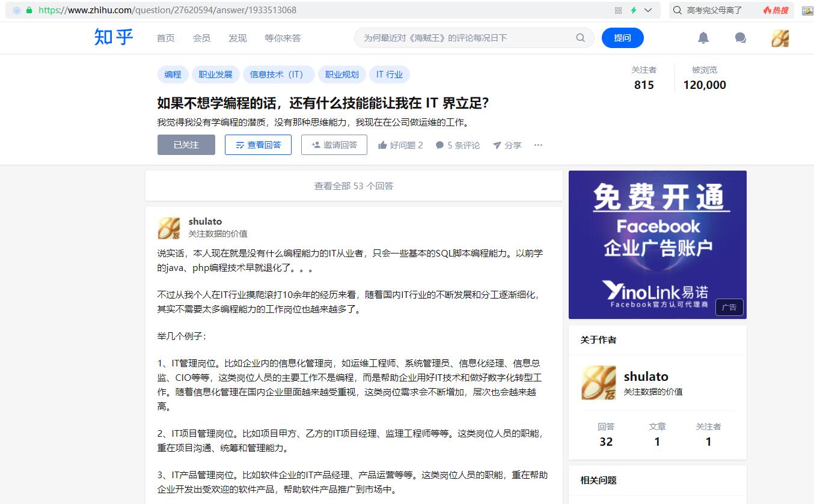View all answers via 查看全部 53 个回答

[354, 186]
